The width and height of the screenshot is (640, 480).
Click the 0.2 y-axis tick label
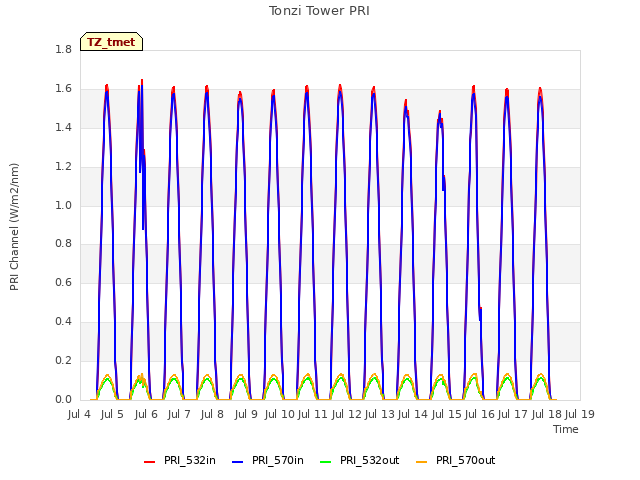coord(63,360)
